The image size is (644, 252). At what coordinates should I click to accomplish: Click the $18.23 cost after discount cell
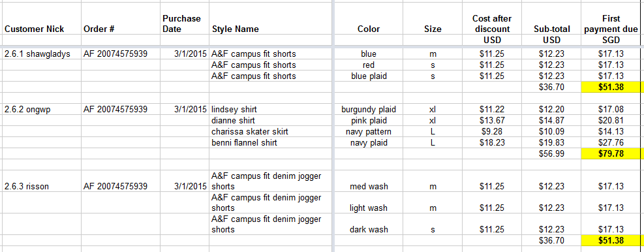[x=492, y=143]
